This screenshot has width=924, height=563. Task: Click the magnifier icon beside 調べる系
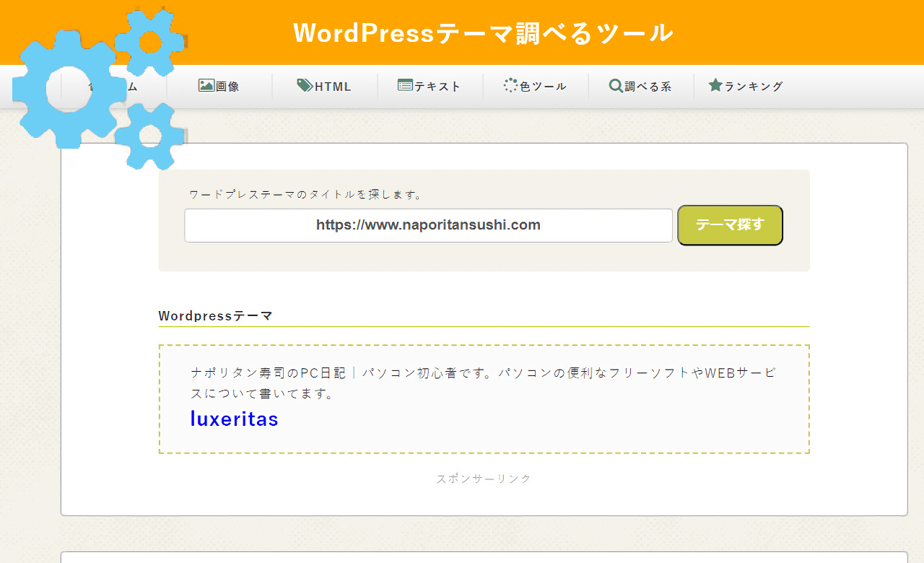[616, 86]
